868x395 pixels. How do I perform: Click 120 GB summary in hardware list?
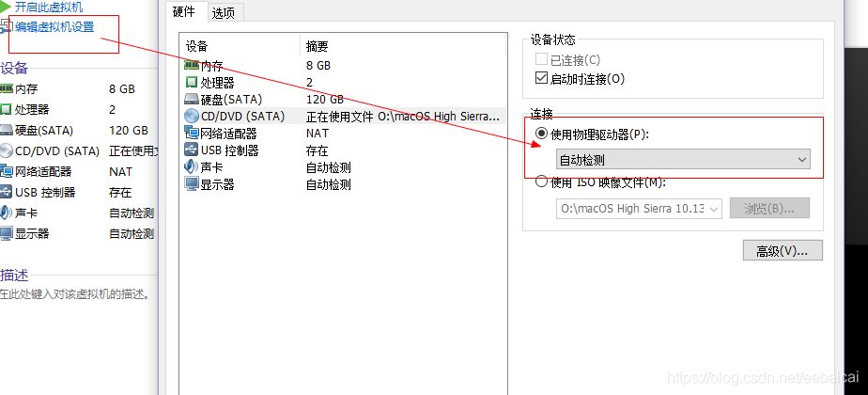tap(325, 99)
